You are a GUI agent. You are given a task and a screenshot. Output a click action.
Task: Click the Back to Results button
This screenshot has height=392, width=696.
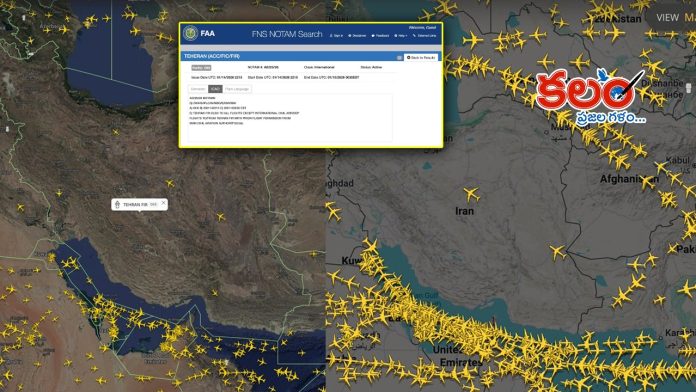(x=421, y=58)
